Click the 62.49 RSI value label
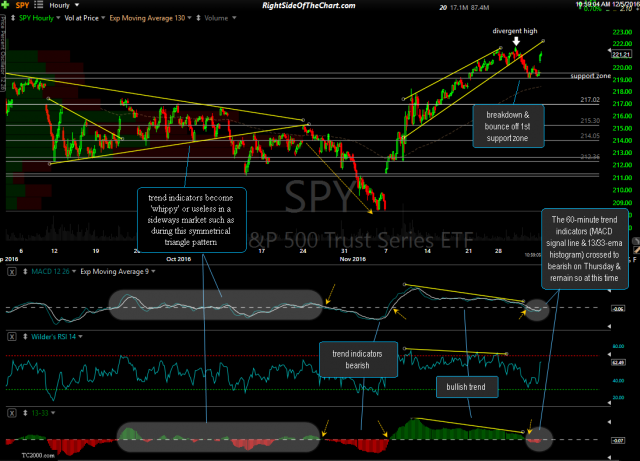 tap(618, 362)
